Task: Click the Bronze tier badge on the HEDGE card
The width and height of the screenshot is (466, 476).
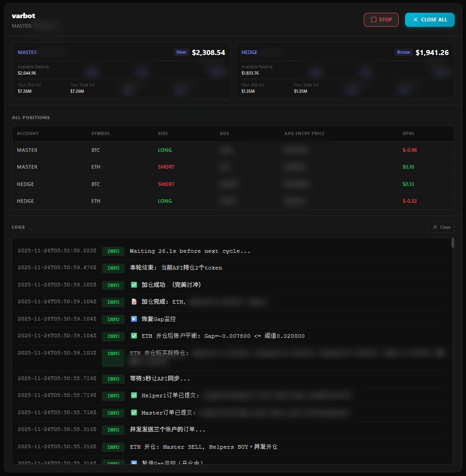Action: pyautogui.click(x=403, y=52)
